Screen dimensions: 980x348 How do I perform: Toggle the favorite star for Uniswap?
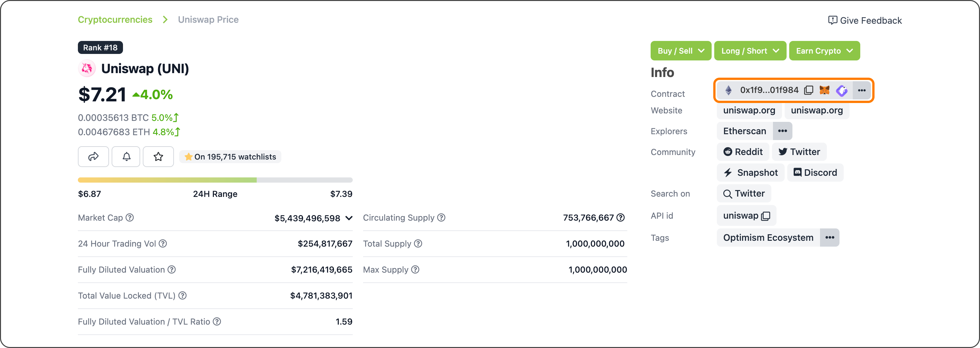[x=158, y=157]
